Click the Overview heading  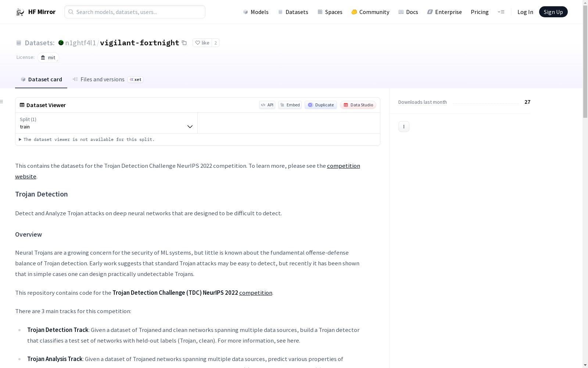pyautogui.click(x=29, y=234)
